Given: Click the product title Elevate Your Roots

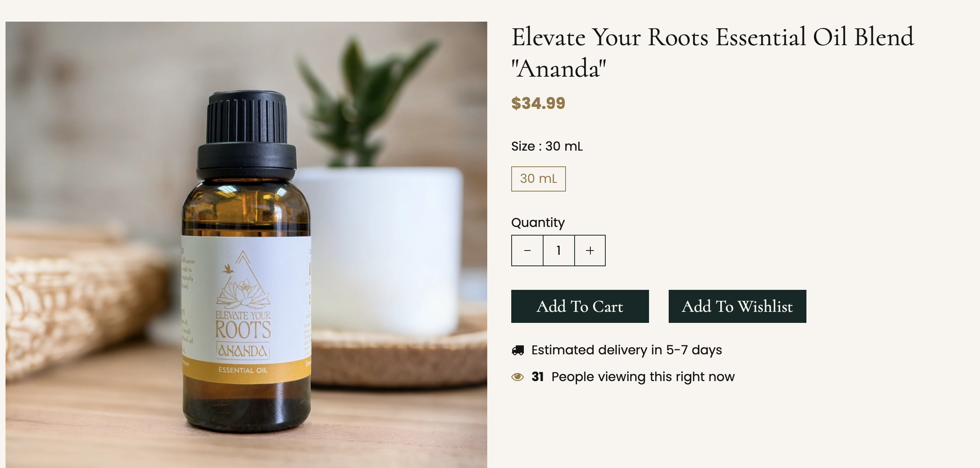Looking at the screenshot, I should click(x=712, y=52).
